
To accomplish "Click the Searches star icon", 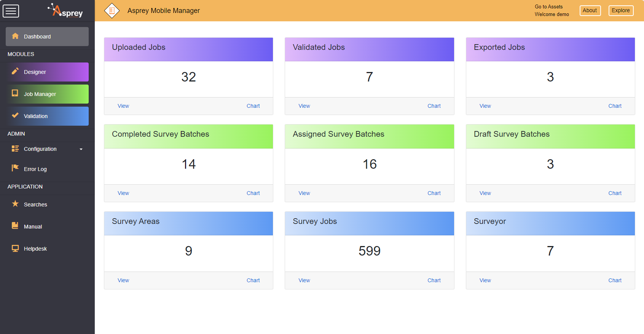I will 15,204.
